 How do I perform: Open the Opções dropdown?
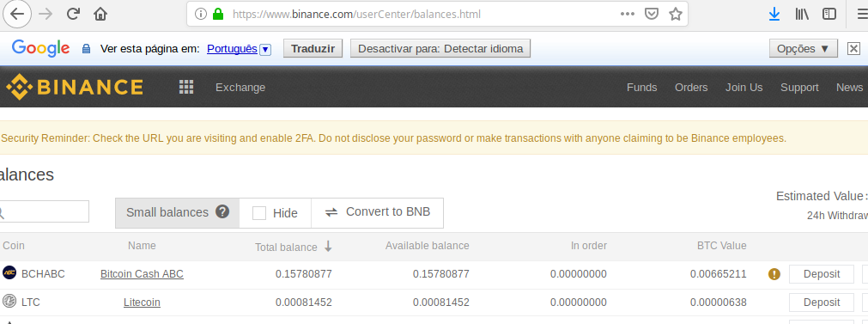pyautogui.click(x=804, y=49)
